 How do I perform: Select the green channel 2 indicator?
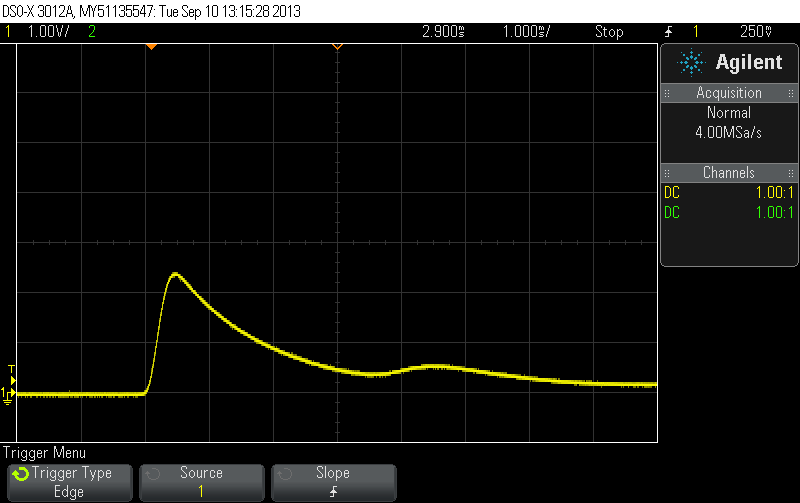point(92,32)
